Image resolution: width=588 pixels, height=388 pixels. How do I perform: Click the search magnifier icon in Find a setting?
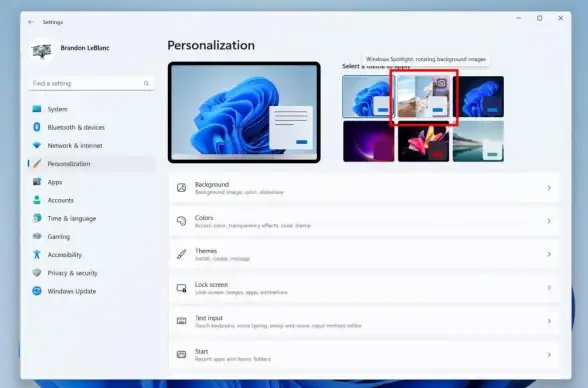[146, 83]
